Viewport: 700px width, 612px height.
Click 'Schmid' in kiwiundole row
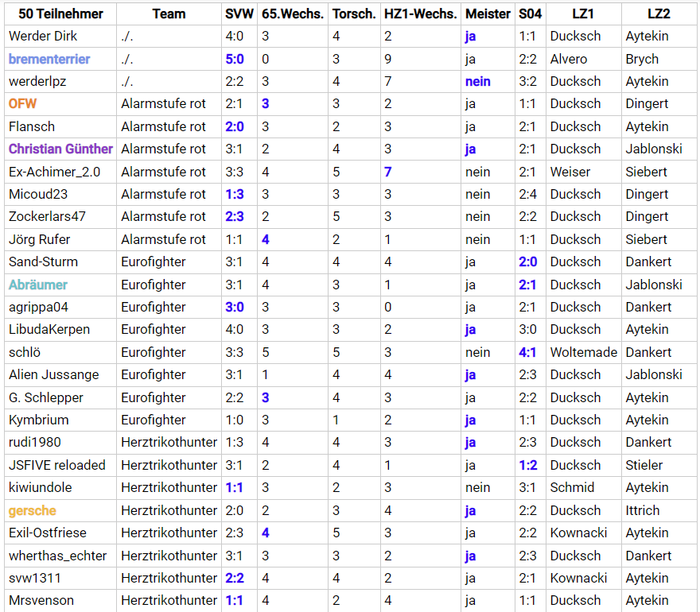[572, 487]
